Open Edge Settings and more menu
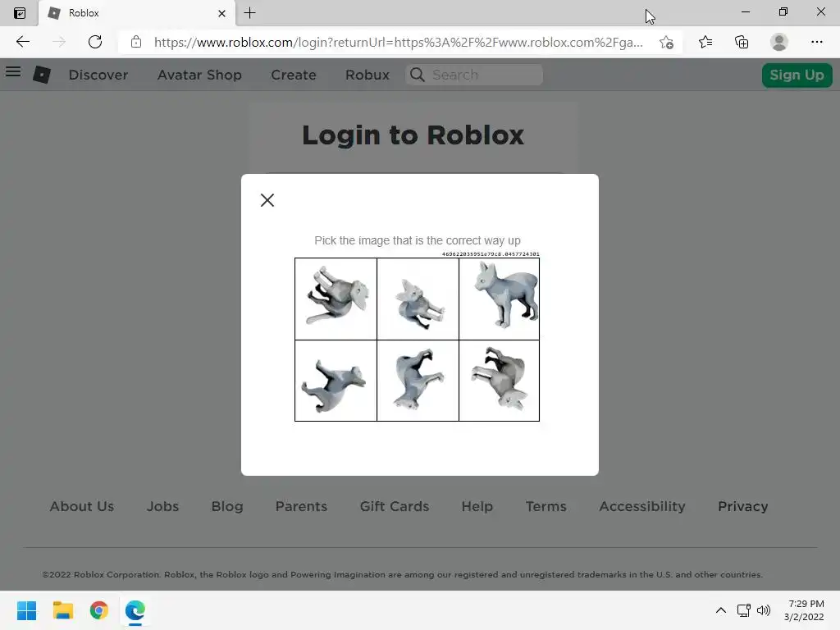This screenshot has height=630, width=840. (x=816, y=42)
